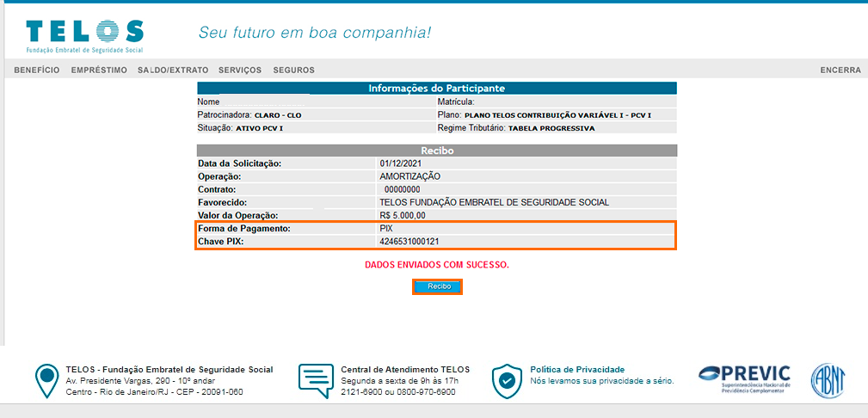Viewport: 868px width, 418px height.
Task: Click the Segunda a sexta de 9h às 17h text
Action: [400, 381]
